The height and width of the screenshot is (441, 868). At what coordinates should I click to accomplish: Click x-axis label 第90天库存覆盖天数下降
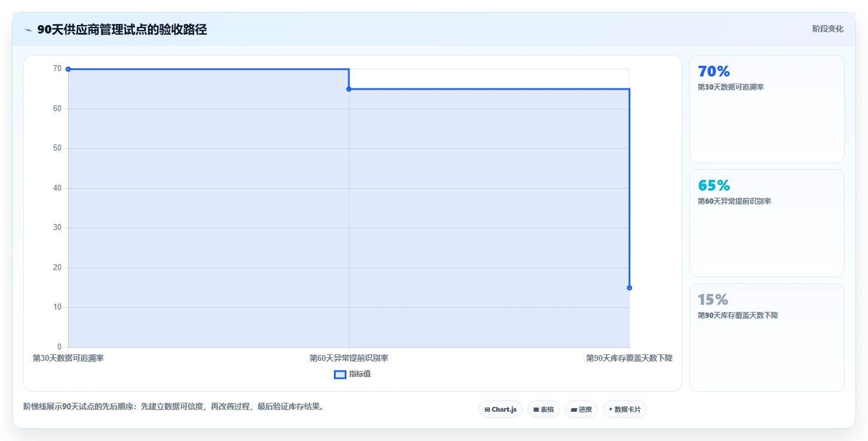click(629, 359)
